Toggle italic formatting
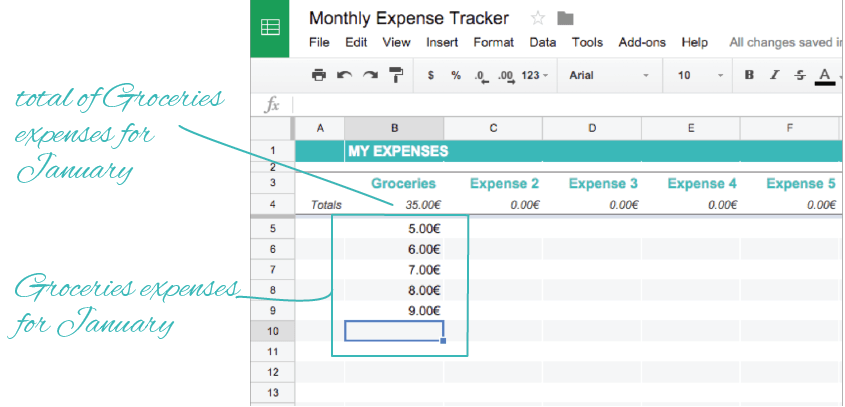Viewport: 845px width, 407px height. point(774,75)
